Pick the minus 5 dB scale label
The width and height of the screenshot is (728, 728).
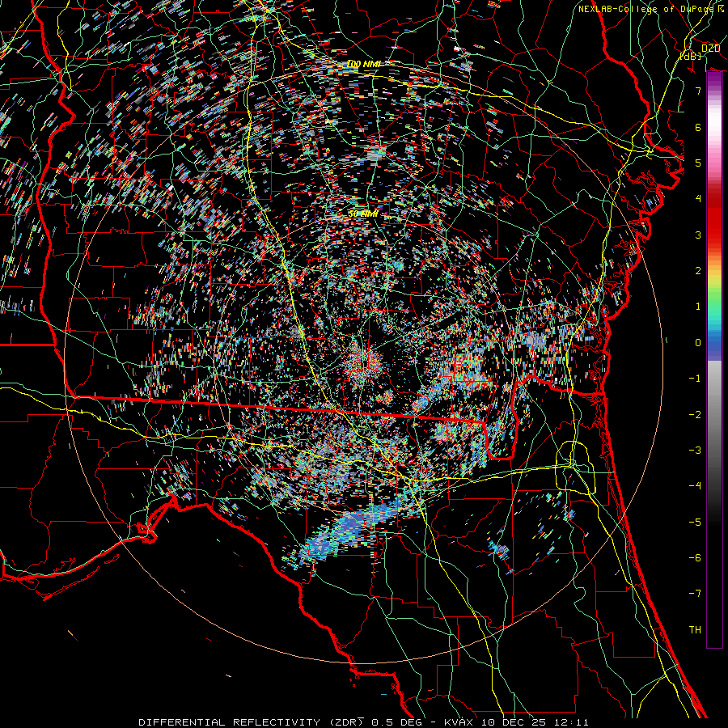click(695, 523)
